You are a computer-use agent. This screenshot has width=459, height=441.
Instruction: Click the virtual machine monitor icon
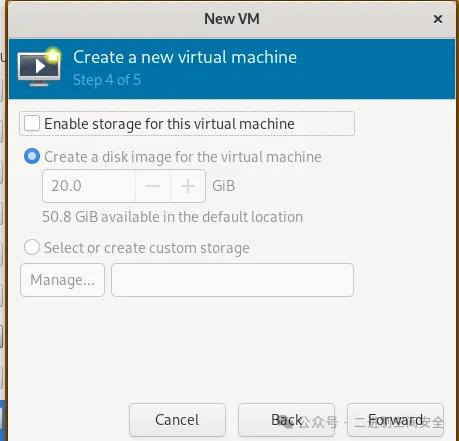[40, 68]
